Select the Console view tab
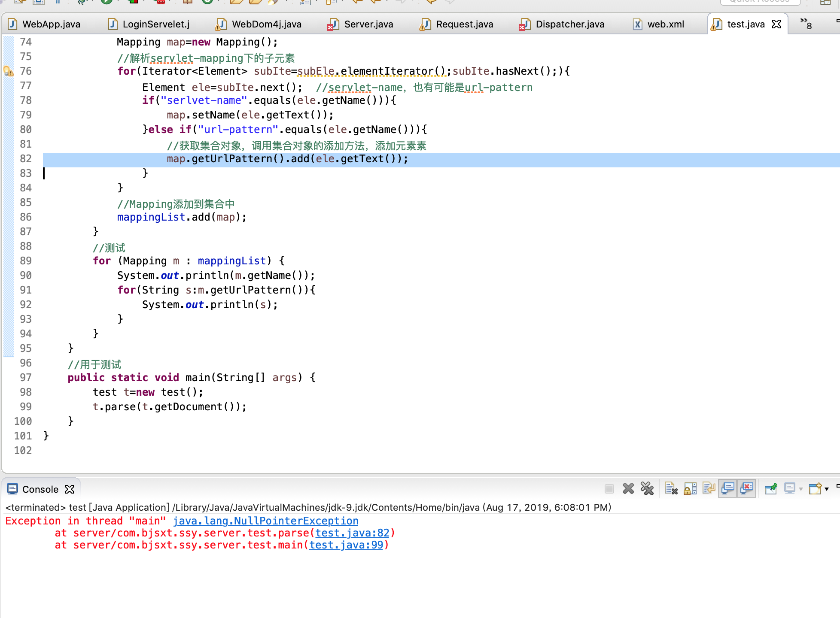This screenshot has height=618, width=840. 40,489
